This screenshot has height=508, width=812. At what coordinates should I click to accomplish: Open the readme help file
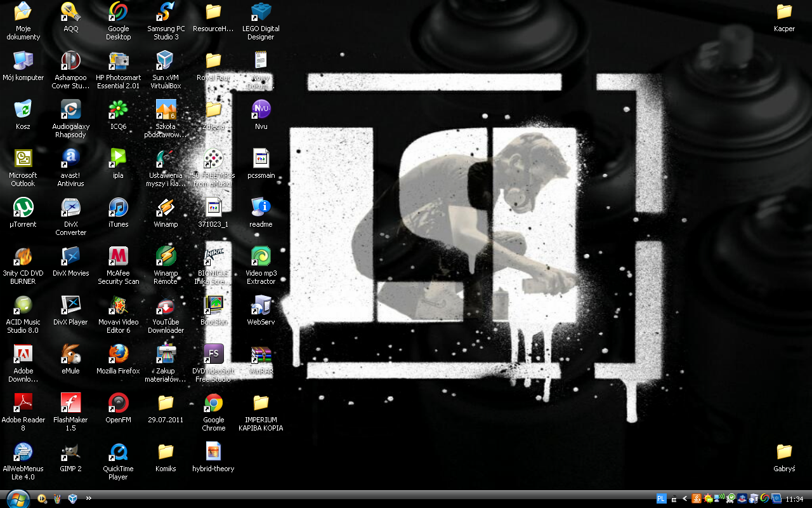pos(261,213)
